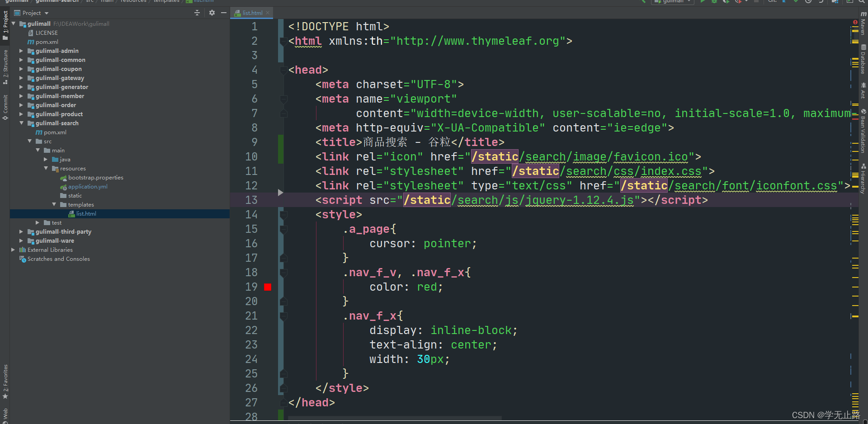
Task: Expand the test folder arrow
Action: tap(38, 223)
